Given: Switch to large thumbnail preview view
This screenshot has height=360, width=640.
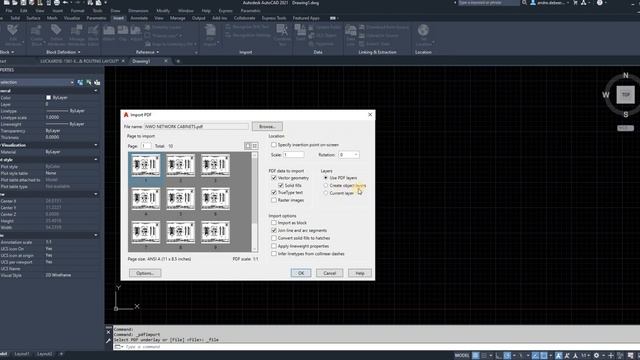Looking at the screenshot, I should point(248,146).
